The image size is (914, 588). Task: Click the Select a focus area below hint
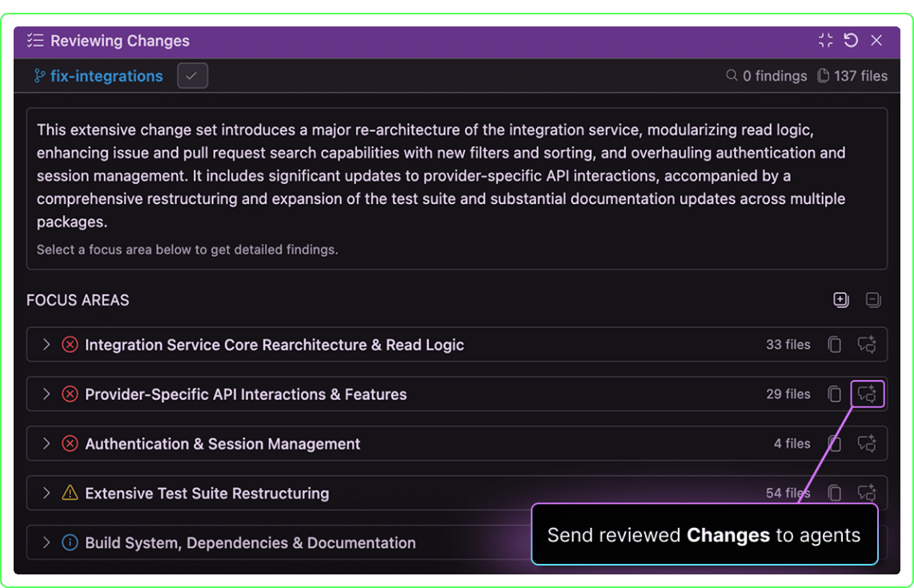pos(187,250)
